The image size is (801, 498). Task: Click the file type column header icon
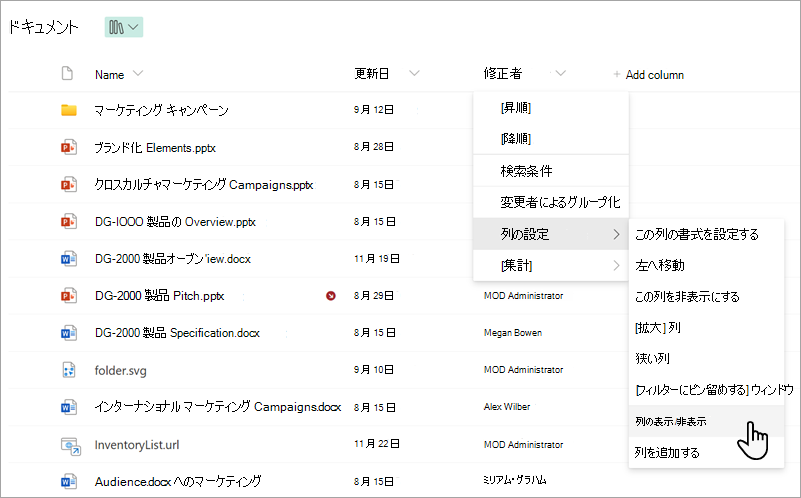[x=67, y=74]
